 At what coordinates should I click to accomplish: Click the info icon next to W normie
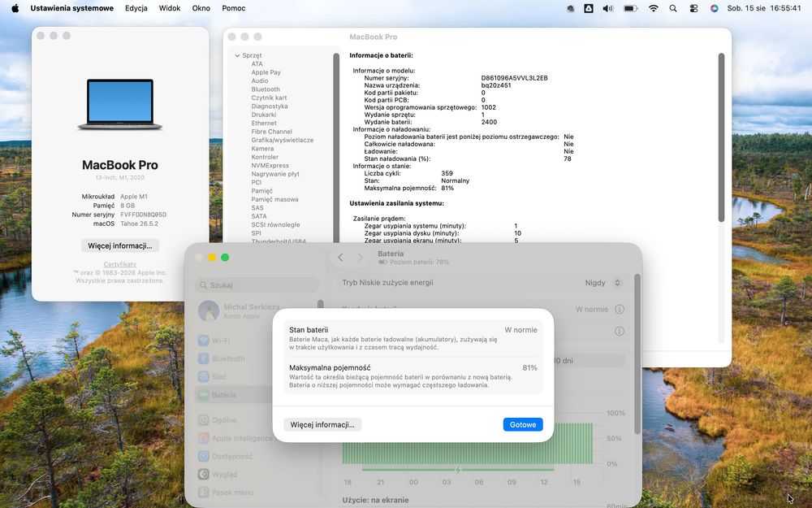point(620,310)
